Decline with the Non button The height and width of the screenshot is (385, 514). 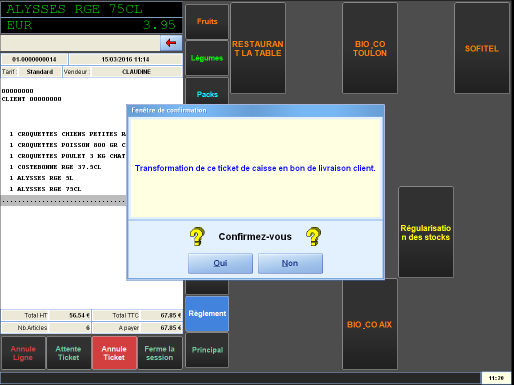[x=290, y=263]
